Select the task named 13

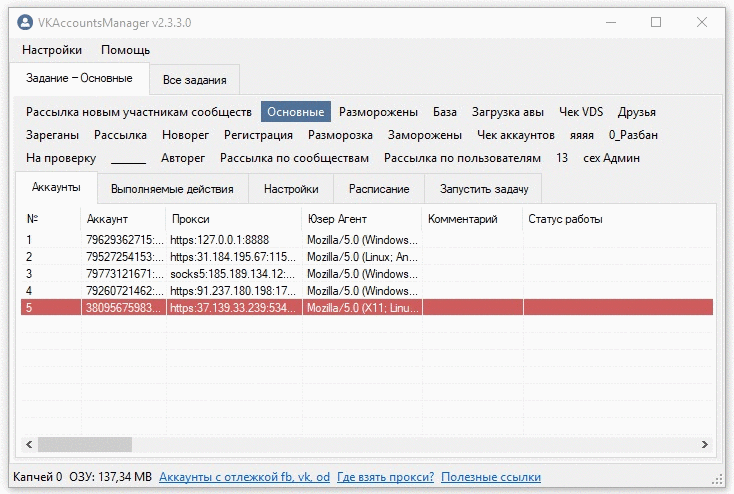pyautogui.click(x=562, y=158)
